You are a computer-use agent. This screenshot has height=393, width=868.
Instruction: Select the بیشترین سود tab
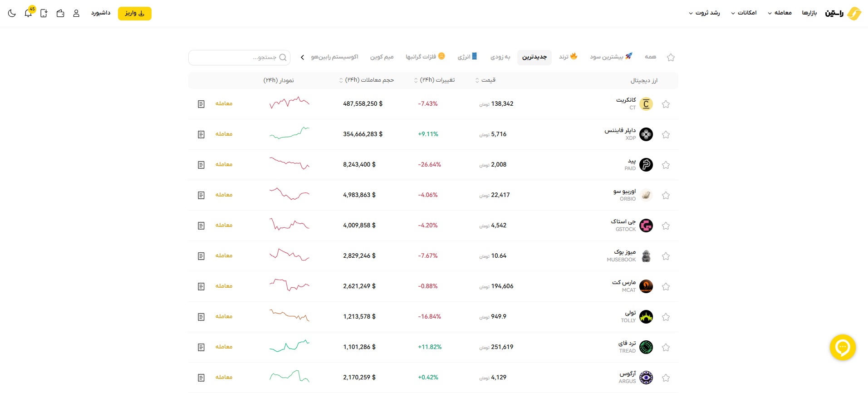pyautogui.click(x=611, y=57)
